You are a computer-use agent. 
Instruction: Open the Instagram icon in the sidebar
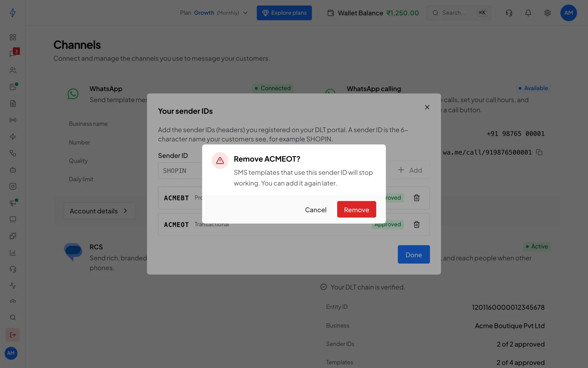[13, 186]
